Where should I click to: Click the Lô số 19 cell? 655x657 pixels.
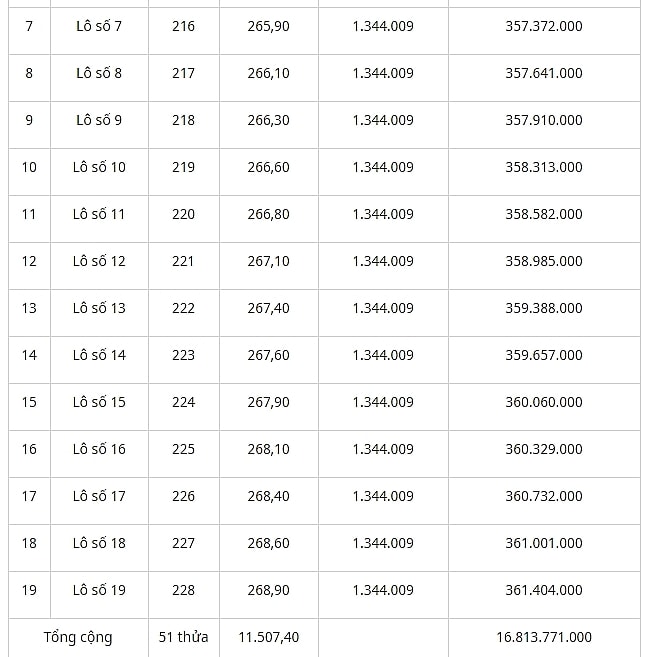click(99, 590)
